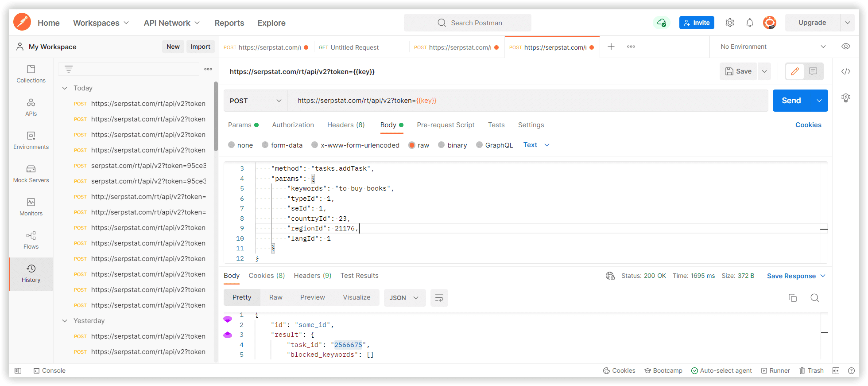Screen dimensions: 868x386
Task: Switch to Tests tab
Action: point(496,125)
